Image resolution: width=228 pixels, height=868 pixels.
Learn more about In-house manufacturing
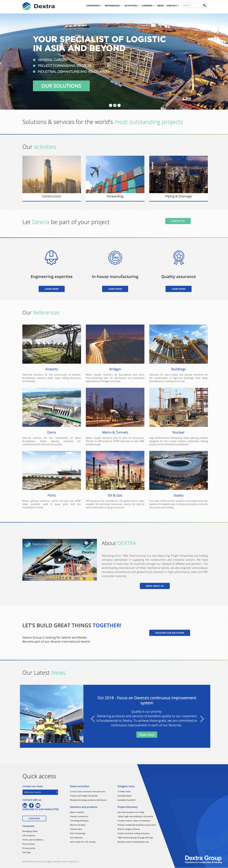click(115, 289)
